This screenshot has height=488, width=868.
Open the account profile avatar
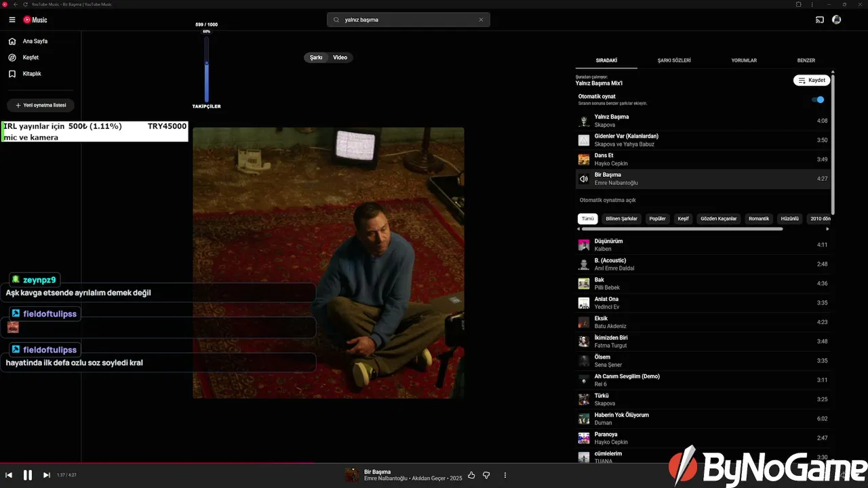(837, 20)
